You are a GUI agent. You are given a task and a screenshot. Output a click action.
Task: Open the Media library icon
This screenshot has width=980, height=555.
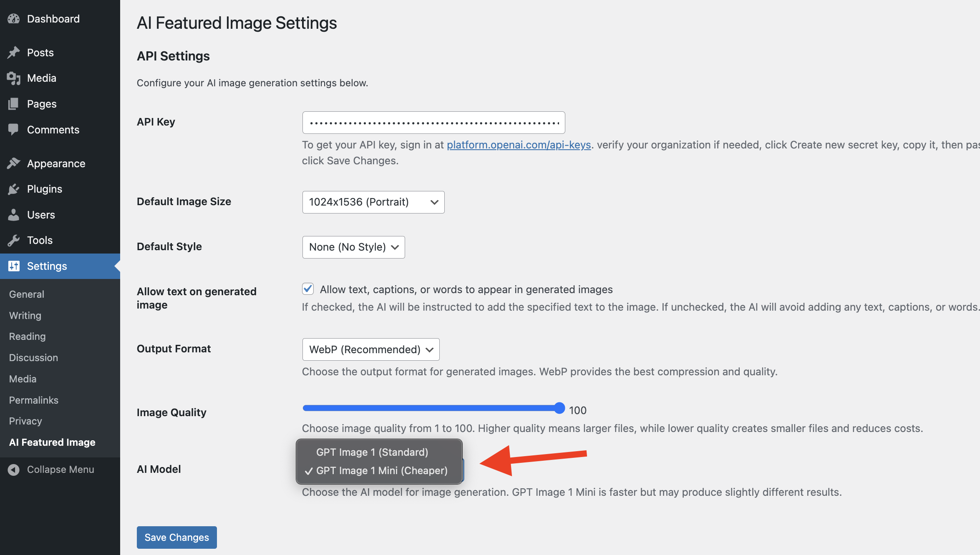[14, 78]
